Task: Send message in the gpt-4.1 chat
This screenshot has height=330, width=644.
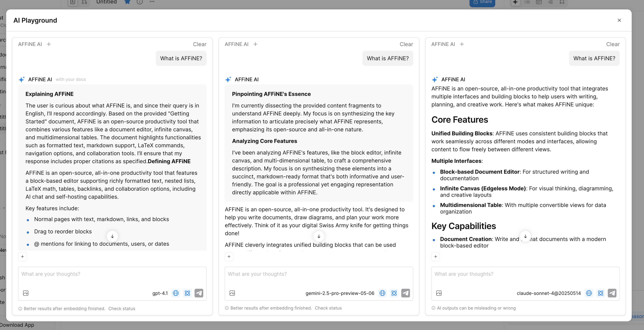Action: coord(199,293)
